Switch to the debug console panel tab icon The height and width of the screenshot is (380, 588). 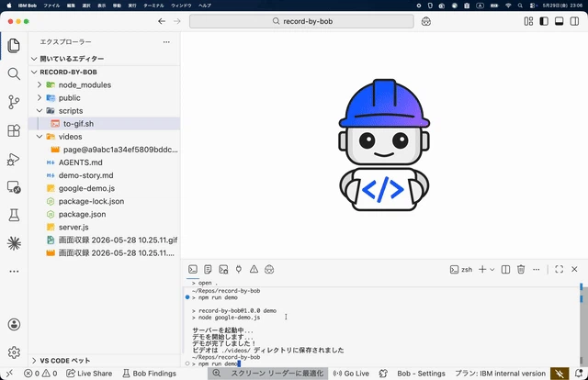pyautogui.click(x=223, y=270)
